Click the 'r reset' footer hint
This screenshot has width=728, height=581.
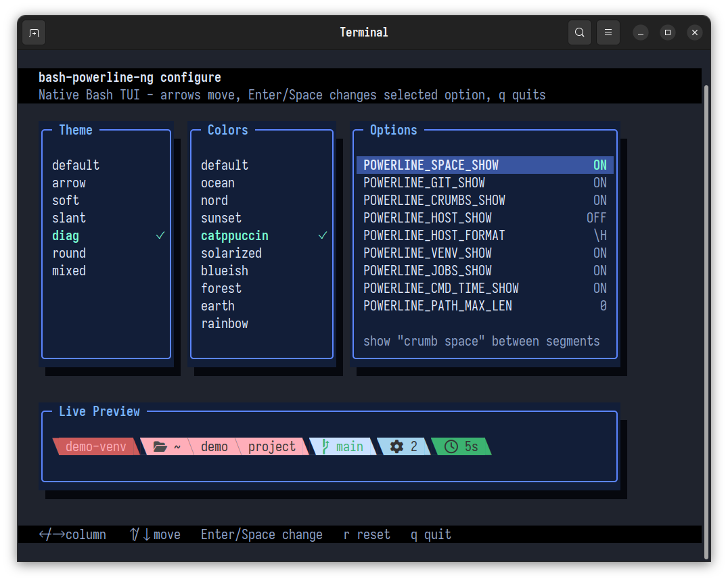[x=367, y=534]
